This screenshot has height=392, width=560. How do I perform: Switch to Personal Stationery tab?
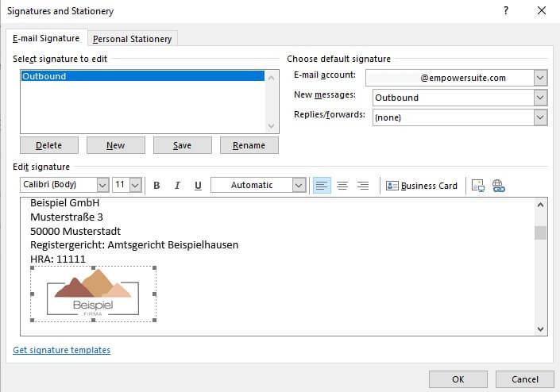[x=132, y=39]
